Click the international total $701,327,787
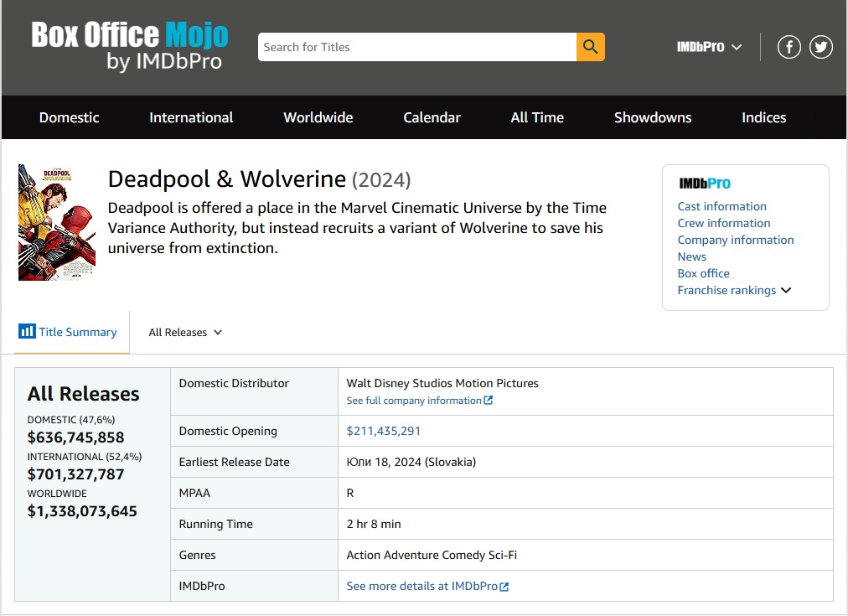The image size is (848, 616). 75,474
